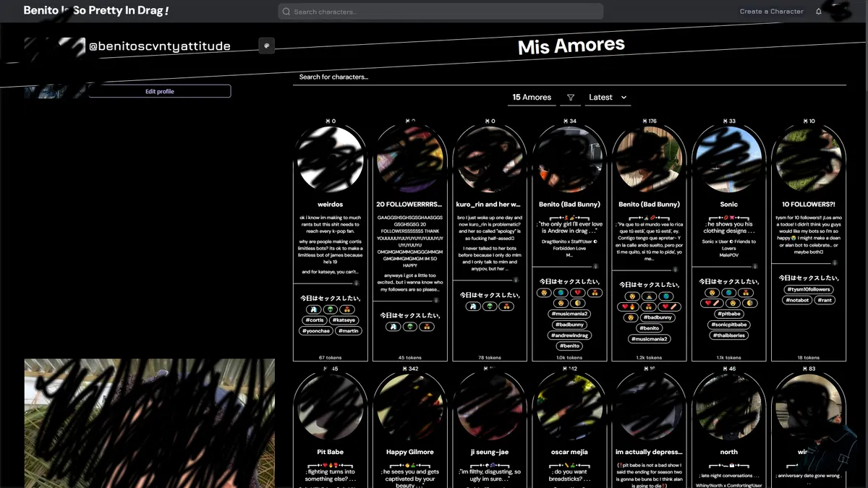Click the oscar mejia avatar image
The image size is (868, 488).
point(569,407)
